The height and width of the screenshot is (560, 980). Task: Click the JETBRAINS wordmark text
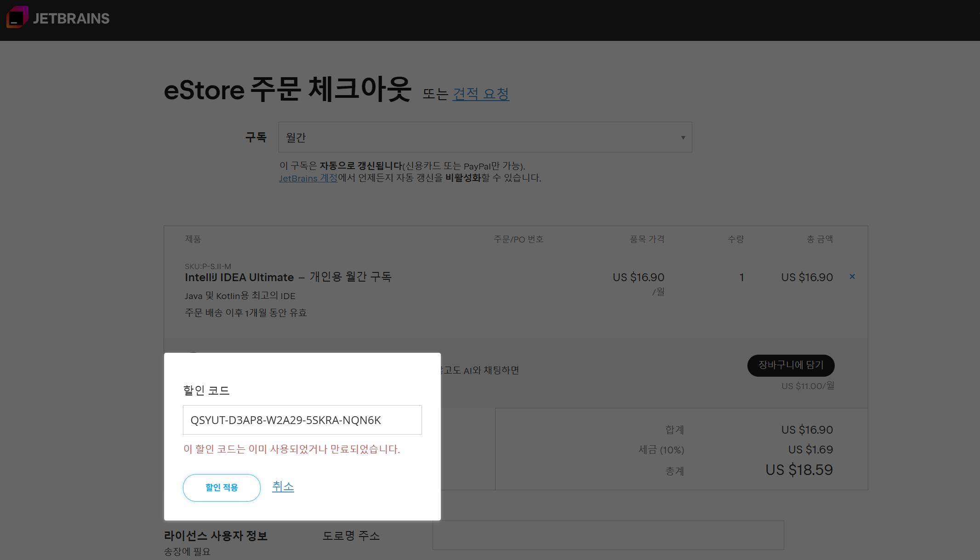(71, 18)
